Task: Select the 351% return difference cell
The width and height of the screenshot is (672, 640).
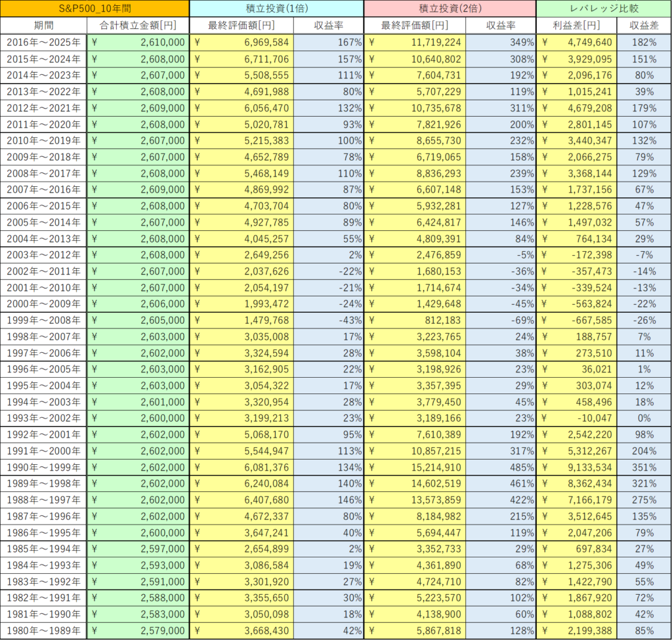Action: 644,468
